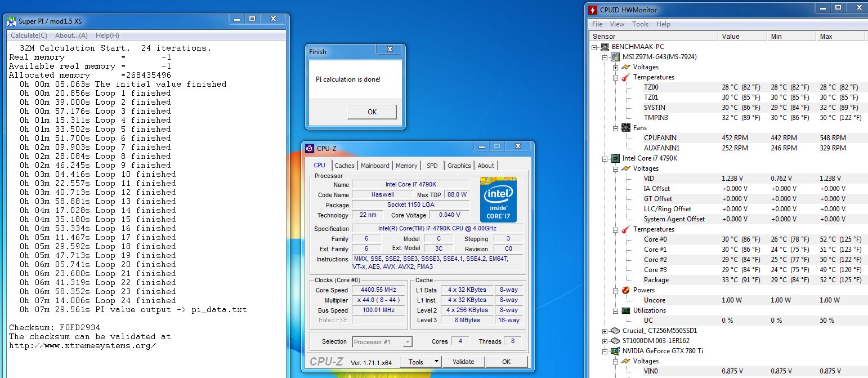Viewport: 868px width, 378px height.
Task: Click the Validate button in CPU-Z
Action: (463, 362)
